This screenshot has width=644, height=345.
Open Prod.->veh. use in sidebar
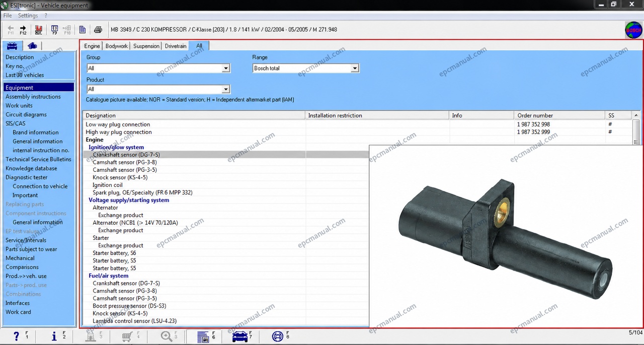(x=26, y=276)
